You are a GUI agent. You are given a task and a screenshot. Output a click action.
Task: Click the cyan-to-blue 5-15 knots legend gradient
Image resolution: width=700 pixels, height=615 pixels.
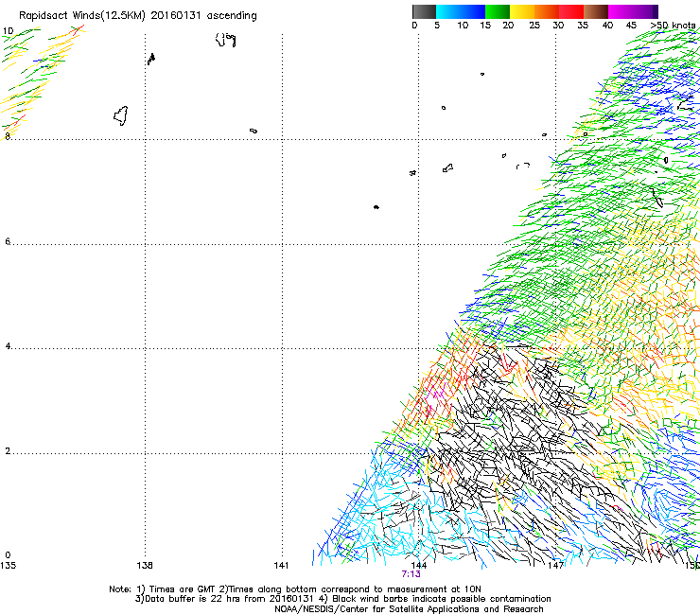[461, 11]
